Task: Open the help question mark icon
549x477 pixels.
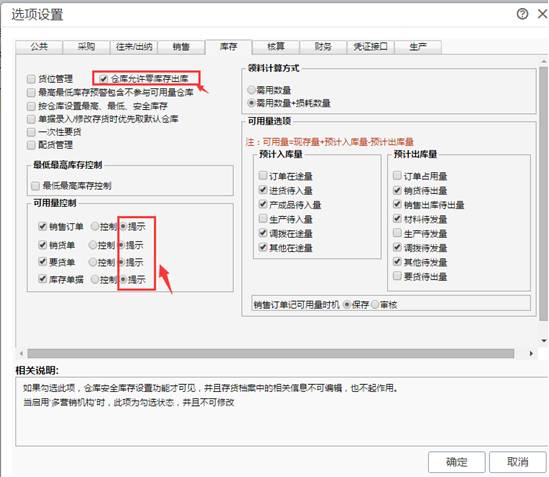Action: [522, 14]
